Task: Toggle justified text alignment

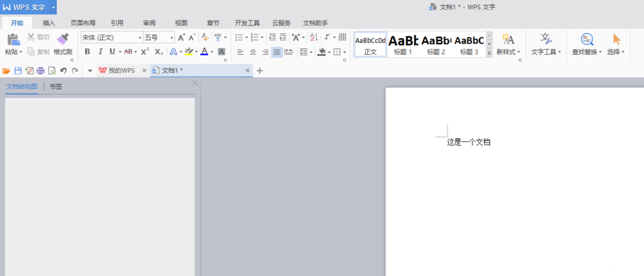Action: tap(276, 52)
